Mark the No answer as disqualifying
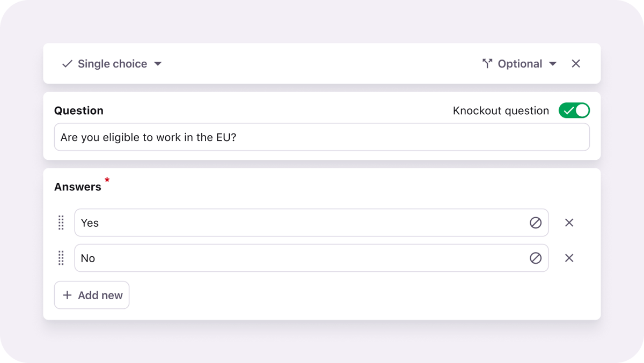644x363 pixels. [x=535, y=258]
